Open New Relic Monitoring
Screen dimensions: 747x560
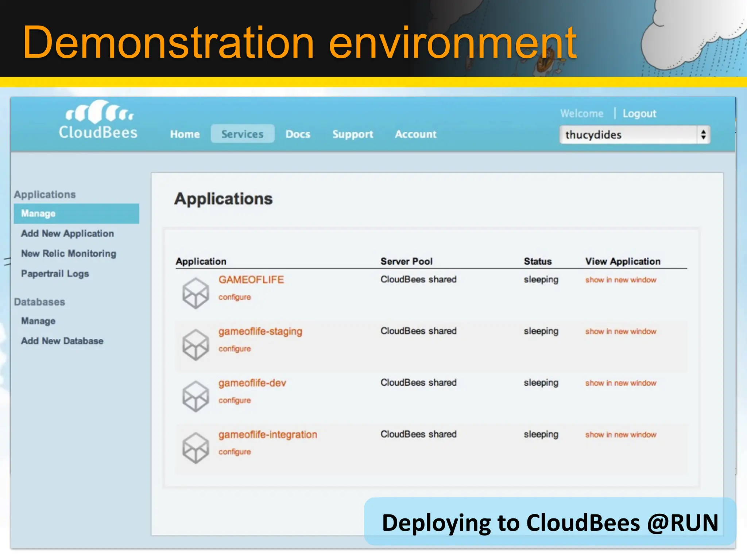click(x=69, y=253)
